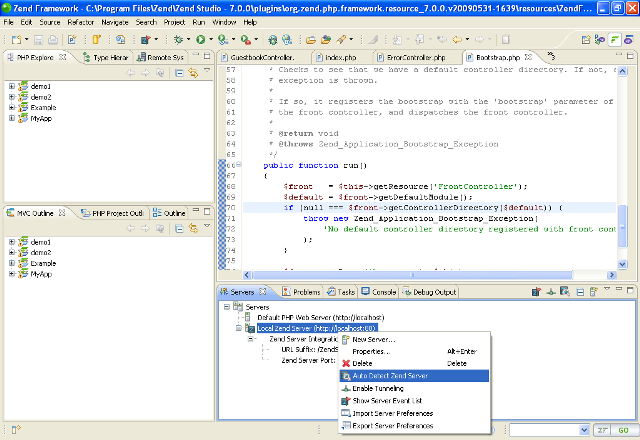640x440 pixels.
Task: Switch to GuestbookController editor tab
Action: [262, 57]
